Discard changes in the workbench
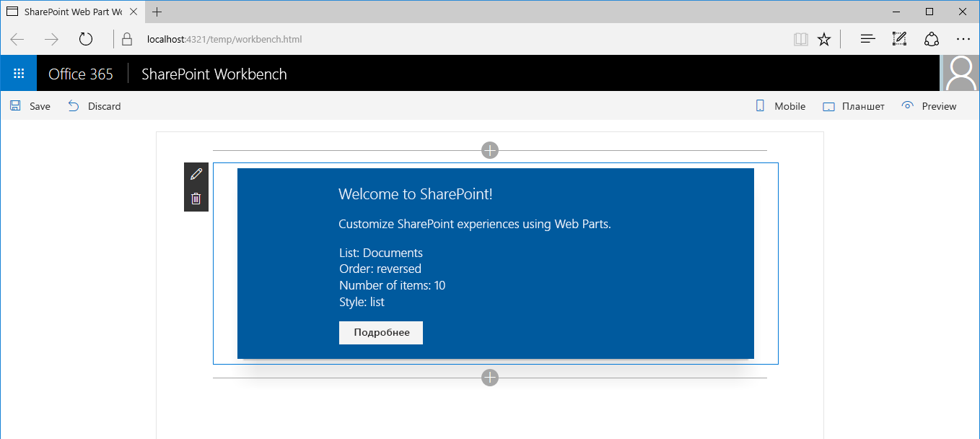This screenshot has height=439, width=980. point(95,106)
